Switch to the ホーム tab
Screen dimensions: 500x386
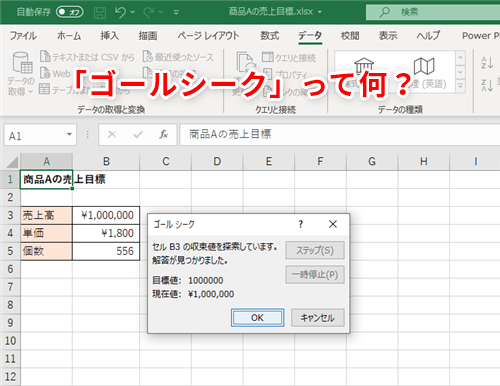tap(69, 36)
